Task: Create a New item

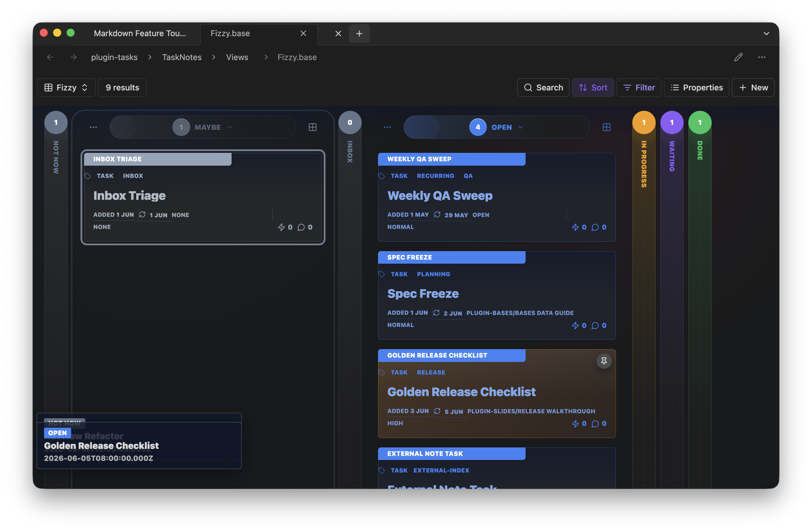Action: click(x=753, y=88)
